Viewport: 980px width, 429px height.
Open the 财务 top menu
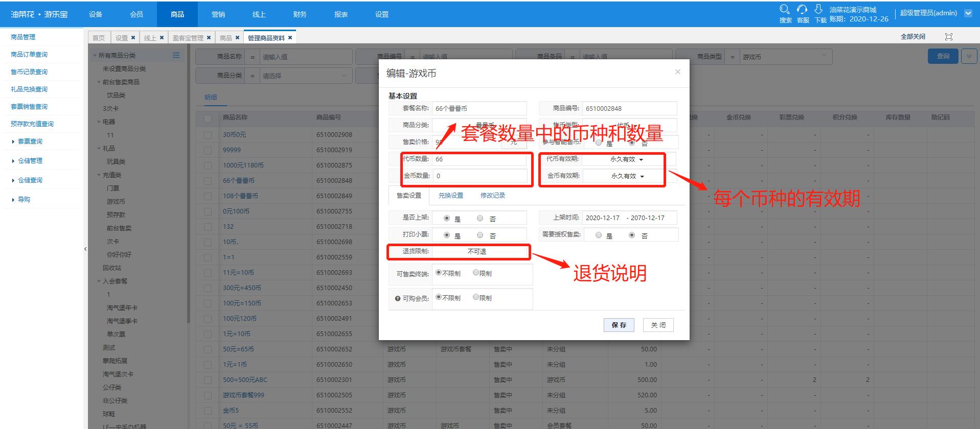click(x=300, y=14)
